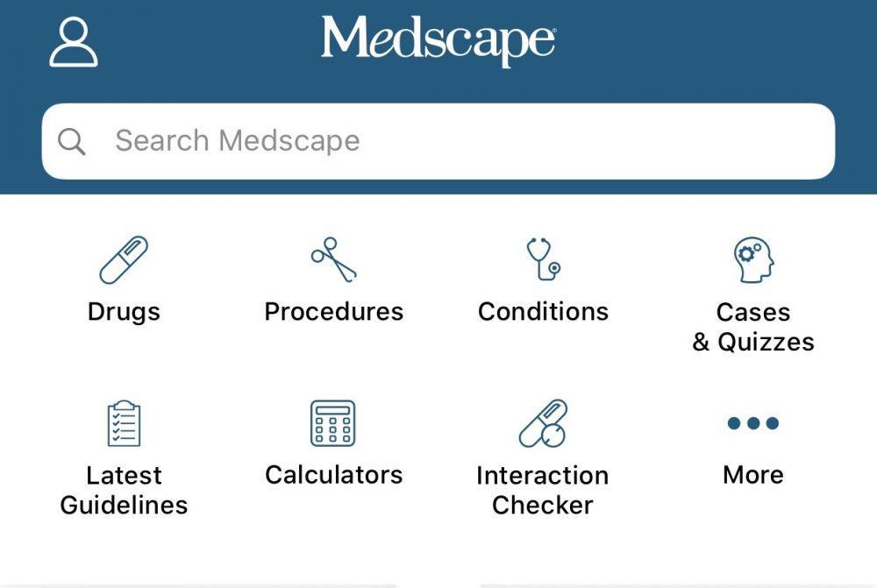Viewport: 877px width, 588px height.
Task: Open Latest Guidelines text label
Action: pyautogui.click(x=124, y=490)
